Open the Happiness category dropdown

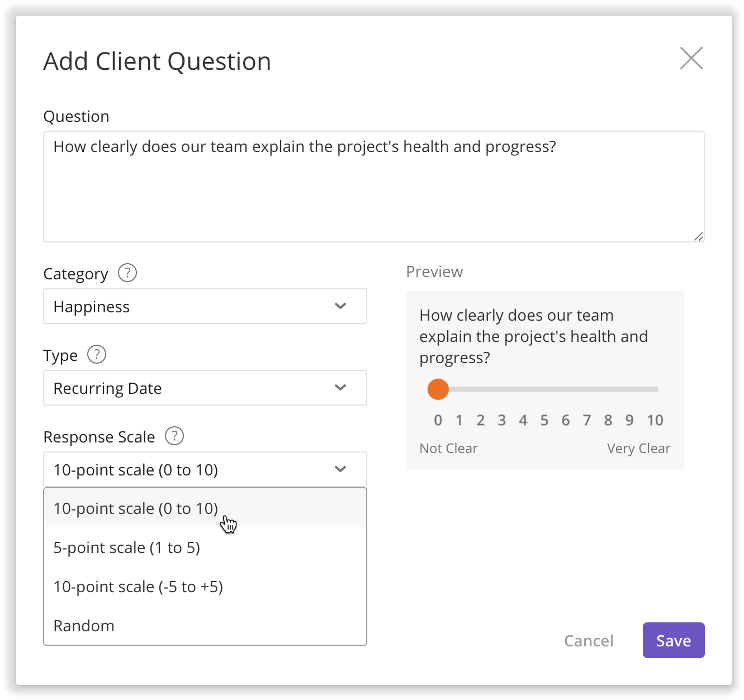coord(205,306)
